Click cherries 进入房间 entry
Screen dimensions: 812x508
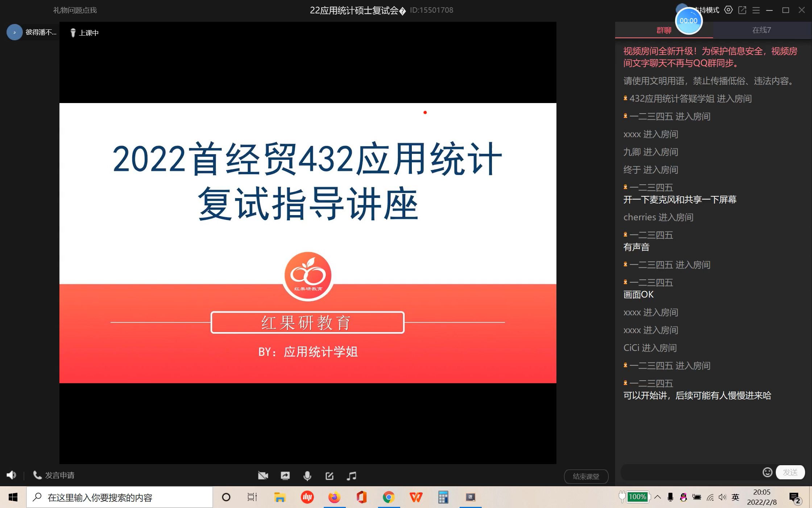(x=658, y=217)
